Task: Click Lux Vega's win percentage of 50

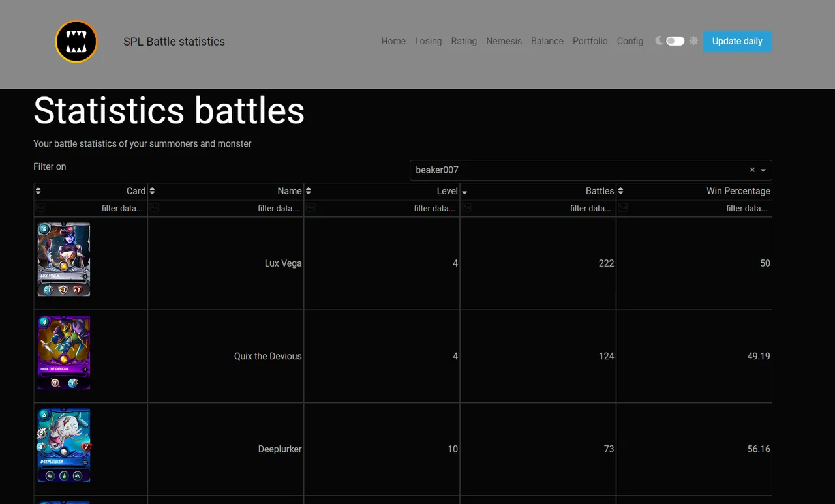Action: click(765, 263)
